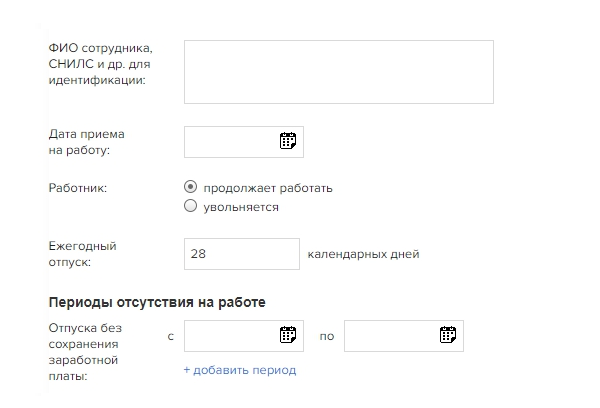Click the "Отпуска без сохранения заработной платы" label

click(84, 352)
